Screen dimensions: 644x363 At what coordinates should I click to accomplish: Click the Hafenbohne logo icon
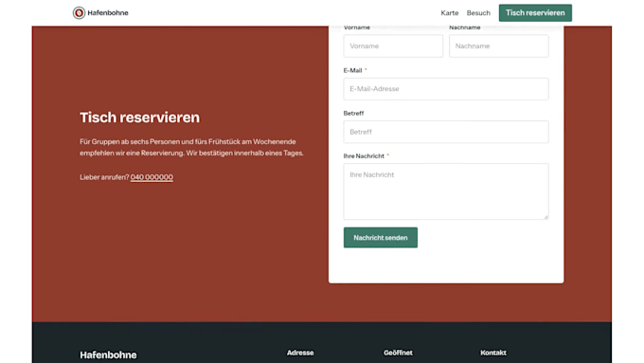tap(79, 12)
